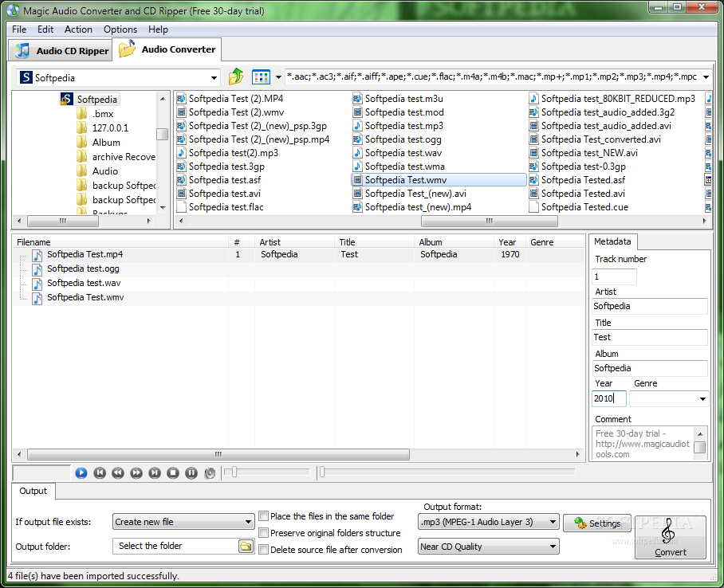Screen dimensions: 724x588
Task: Go up one folder level icon
Action: [x=236, y=76]
